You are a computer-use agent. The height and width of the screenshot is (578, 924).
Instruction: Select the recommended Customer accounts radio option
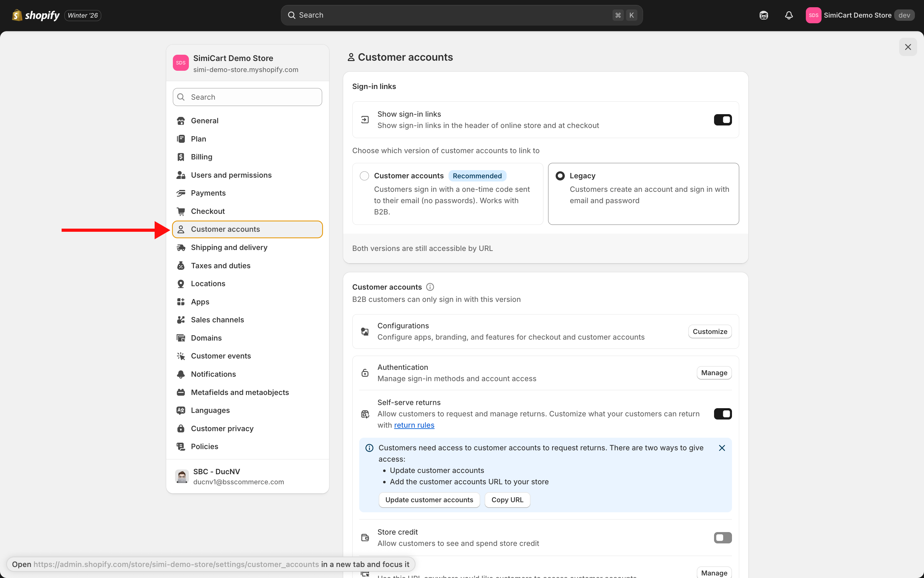(x=364, y=176)
